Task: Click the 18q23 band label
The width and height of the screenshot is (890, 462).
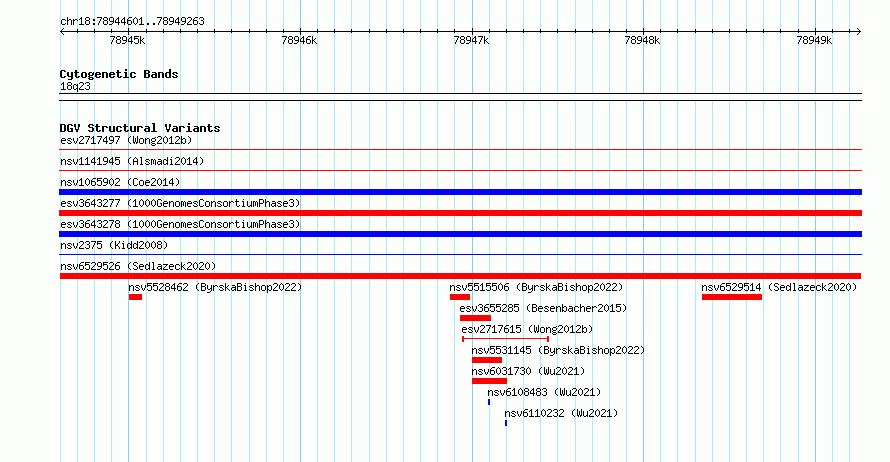Action: click(x=75, y=86)
